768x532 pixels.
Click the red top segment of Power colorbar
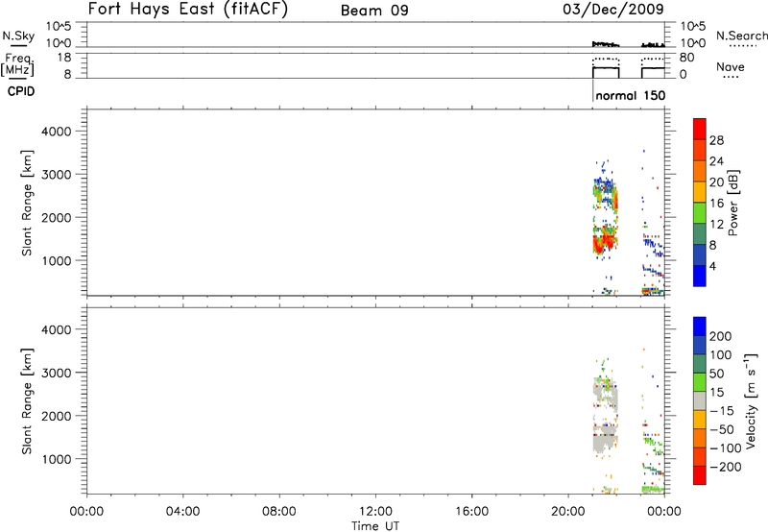(x=700, y=129)
